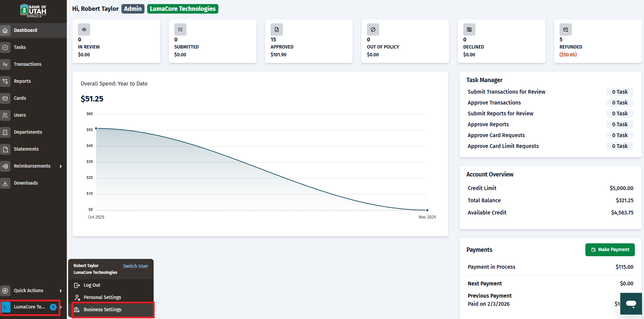Open Transactions via its arrows icon

pyautogui.click(x=5, y=64)
